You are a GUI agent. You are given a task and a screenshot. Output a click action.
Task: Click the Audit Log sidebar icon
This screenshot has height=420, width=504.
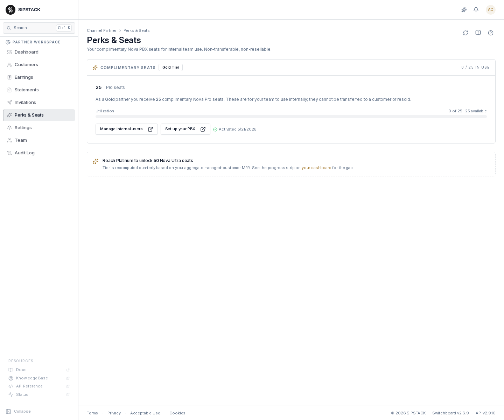coord(9,153)
